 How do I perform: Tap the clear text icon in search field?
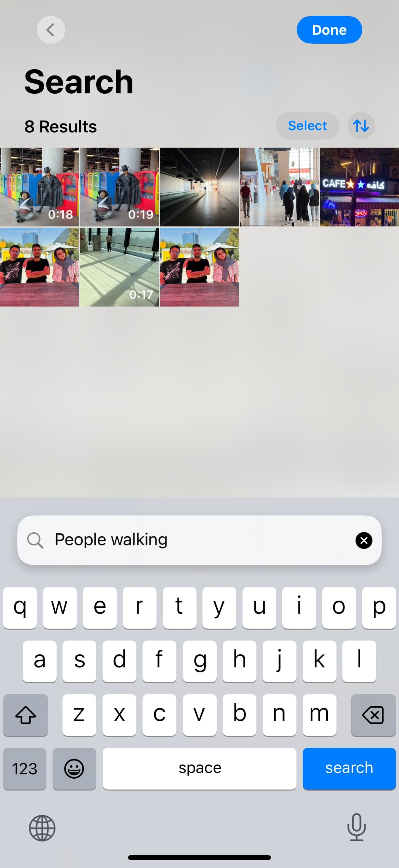[x=364, y=540]
